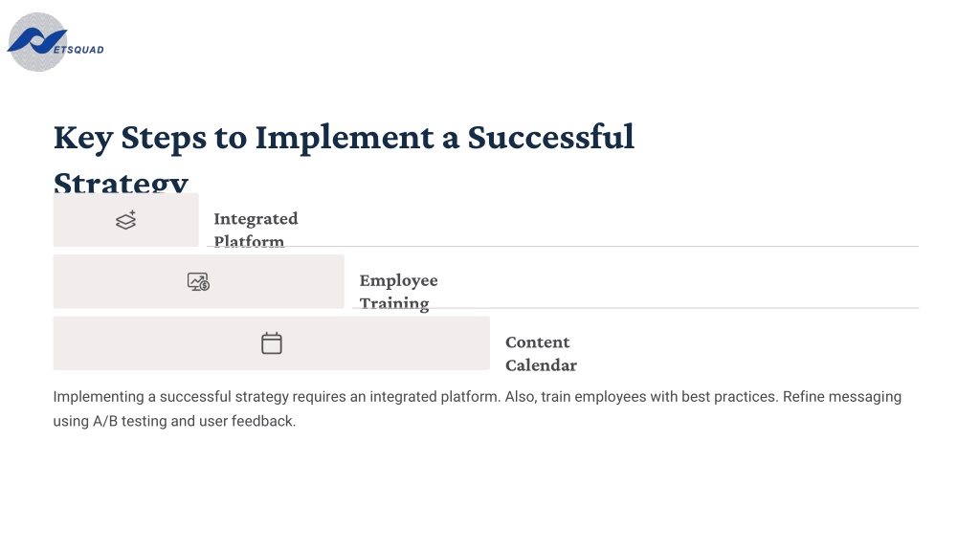
Task: Click the calendar icon
Action: pyautogui.click(x=271, y=343)
